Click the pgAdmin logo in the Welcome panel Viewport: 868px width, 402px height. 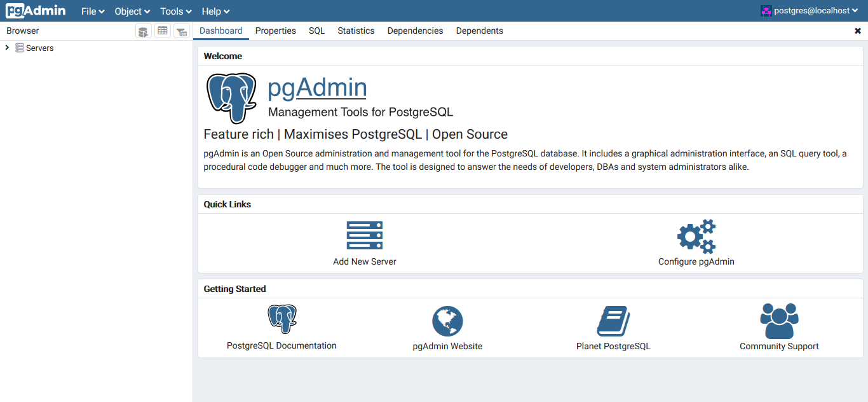coord(231,98)
